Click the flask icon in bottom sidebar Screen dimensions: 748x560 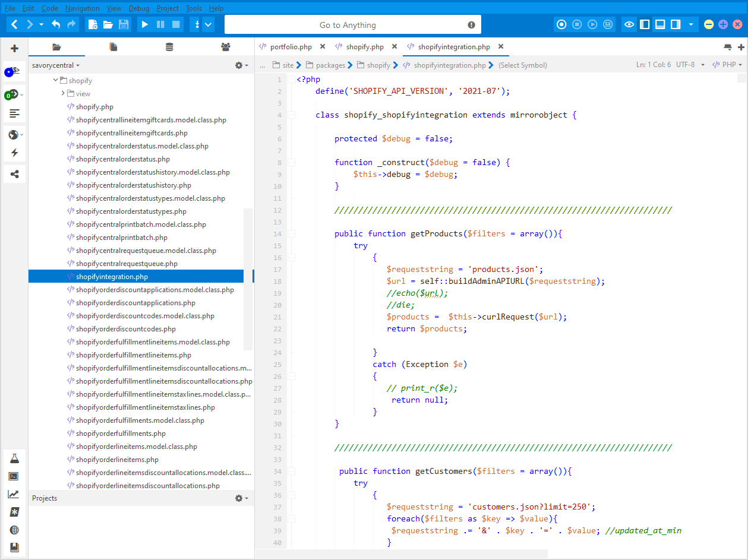[14, 458]
